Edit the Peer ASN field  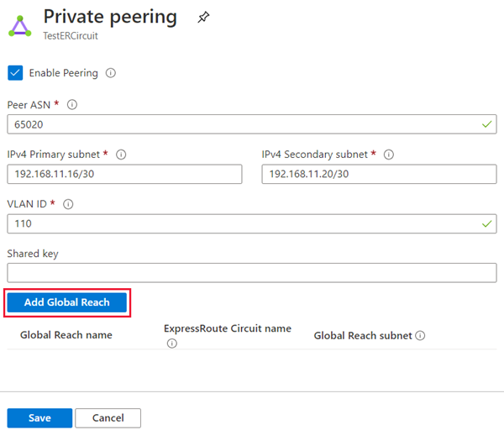[x=252, y=124]
